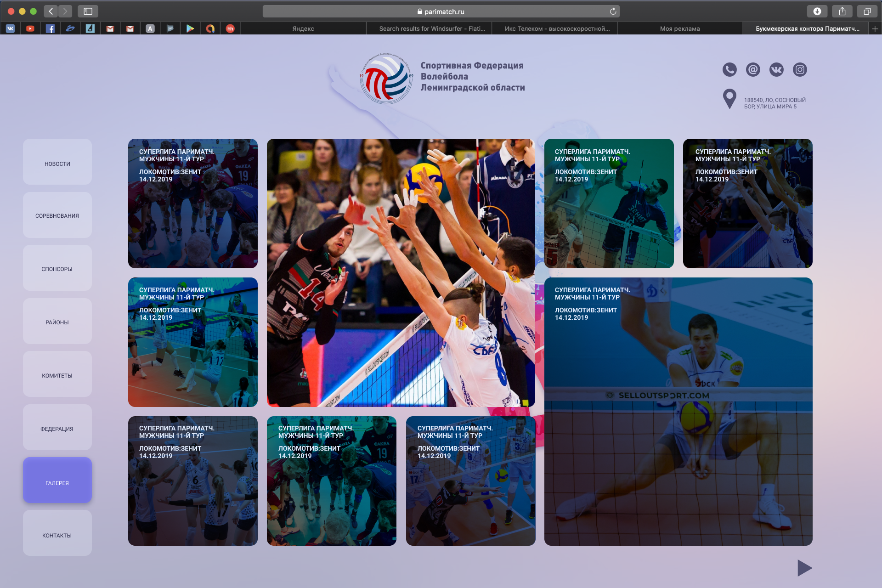Open the РАЙОНЫ section
The image size is (882, 588).
pos(57,321)
